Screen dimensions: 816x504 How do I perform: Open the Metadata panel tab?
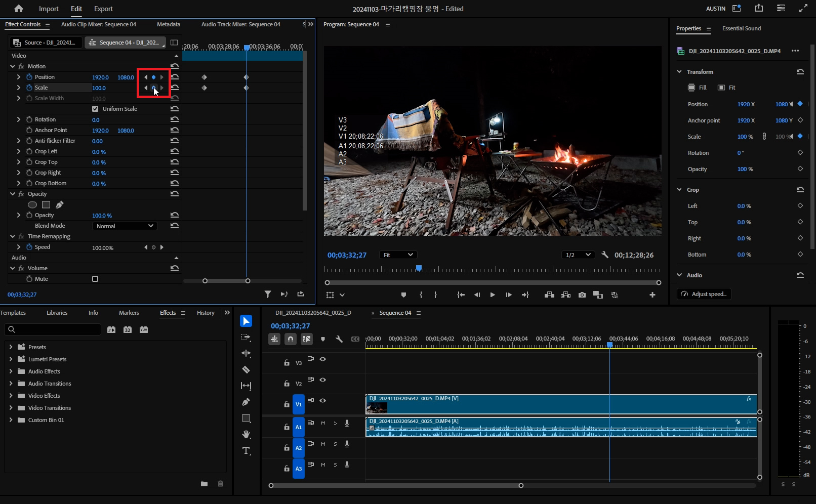tap(169, 24)
